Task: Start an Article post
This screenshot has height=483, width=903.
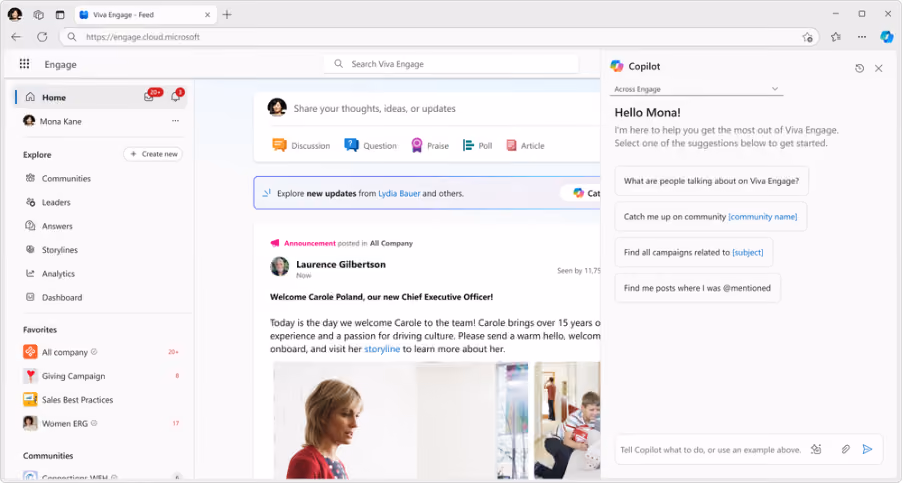Action: point(525,146)
